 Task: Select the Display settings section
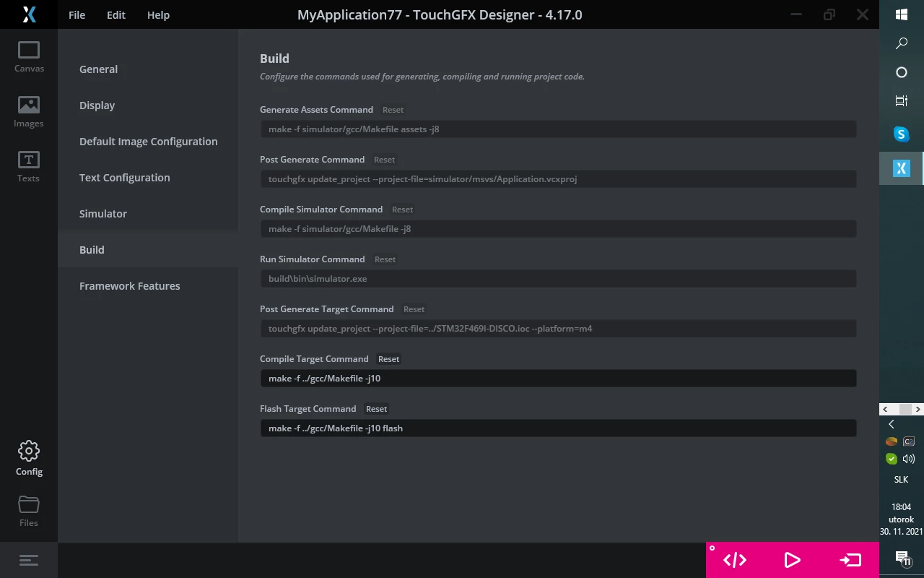(x=148, y=105)
